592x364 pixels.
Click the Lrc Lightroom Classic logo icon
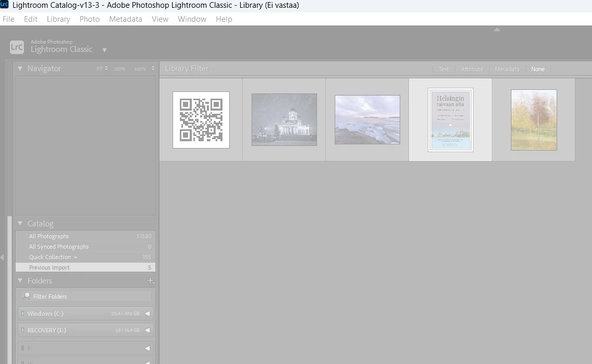click(17, 47)
